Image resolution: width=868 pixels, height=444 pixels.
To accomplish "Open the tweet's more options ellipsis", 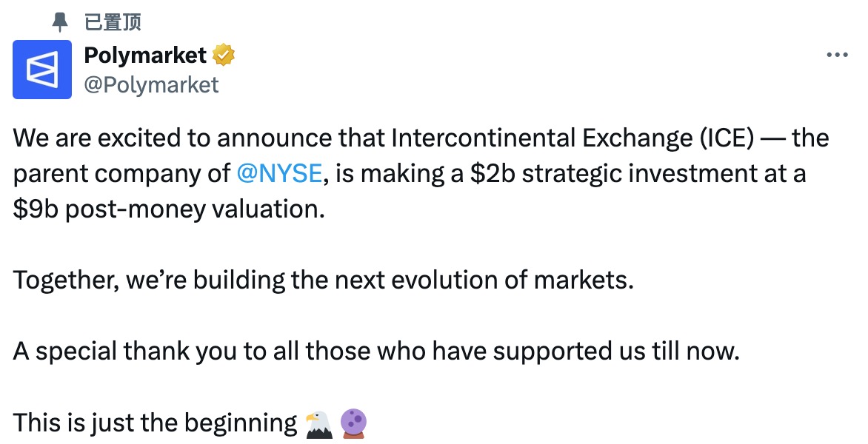I will coord(836,55).
